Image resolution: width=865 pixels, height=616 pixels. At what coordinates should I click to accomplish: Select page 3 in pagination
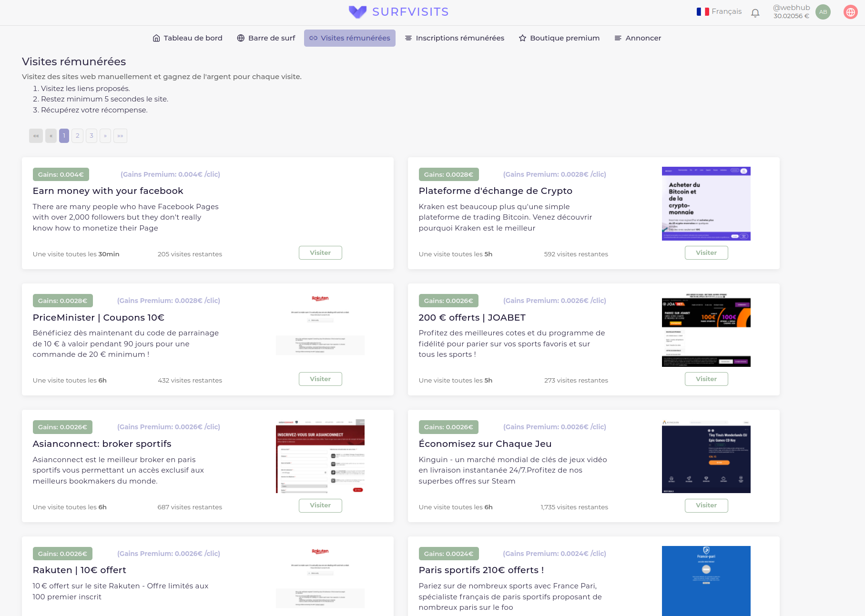92,136
